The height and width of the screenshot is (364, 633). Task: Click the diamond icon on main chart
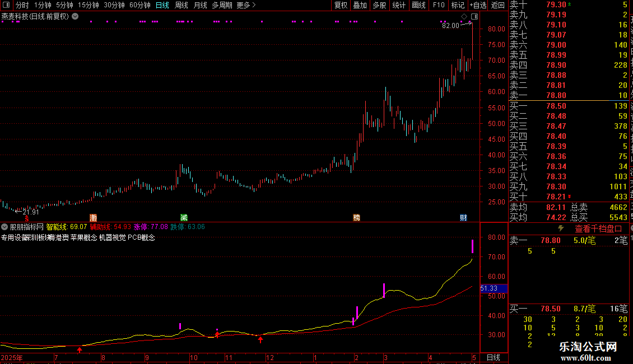[x=464, y=17]
